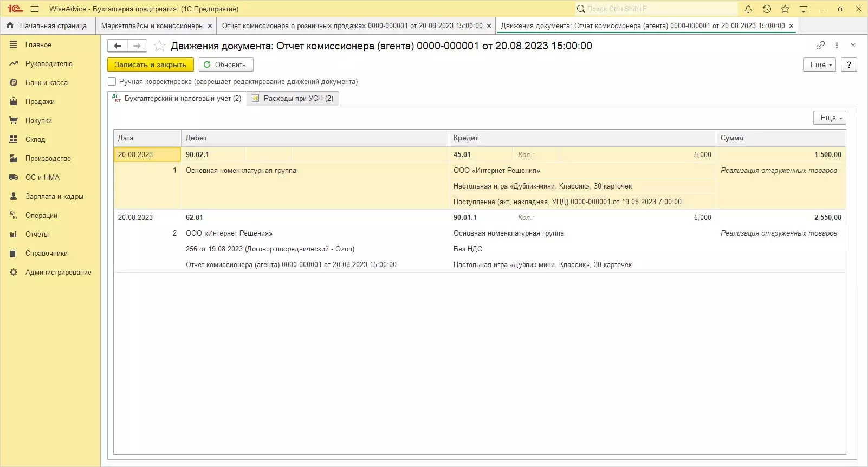Screen dimensions: 868x467
Task: Expand the Еще dropdown above the table
Action: [x=830, y=118]
